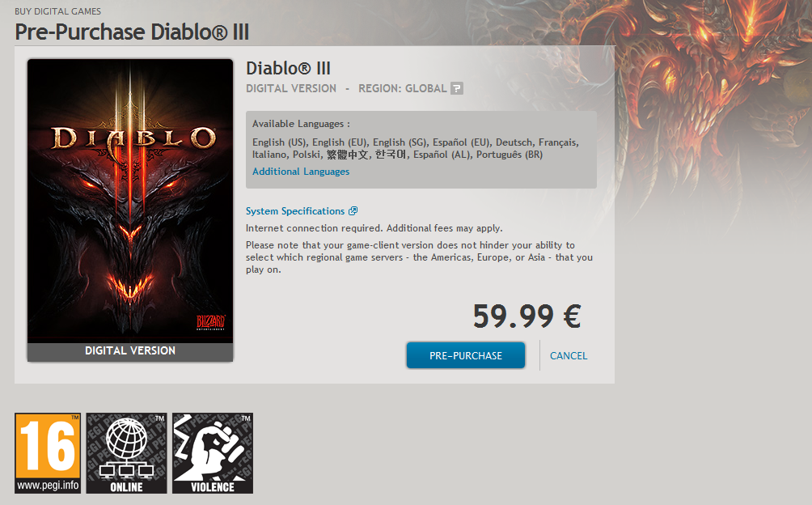Click the PRE-PURCHASE button

[x=466, y=355]
